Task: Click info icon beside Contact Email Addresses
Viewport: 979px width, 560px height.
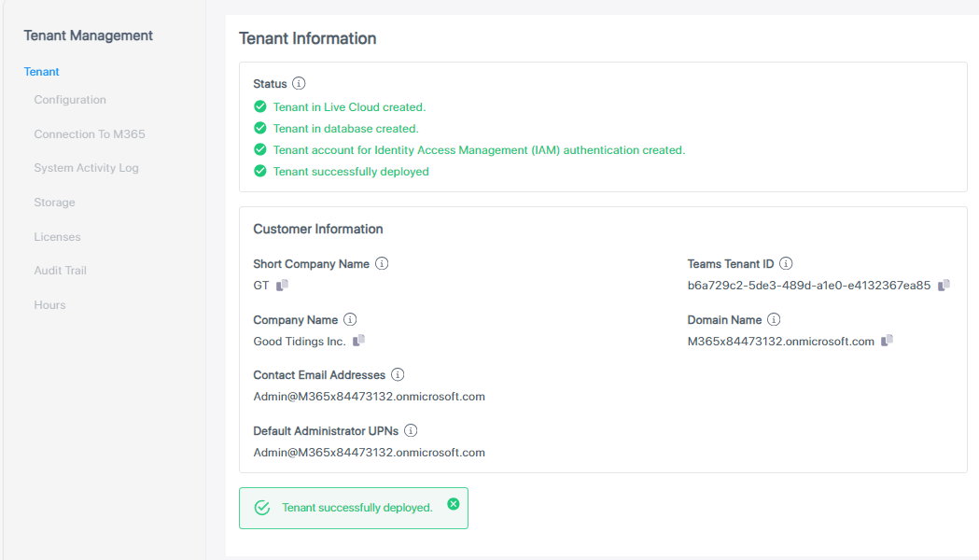Action: click(398, 375)
